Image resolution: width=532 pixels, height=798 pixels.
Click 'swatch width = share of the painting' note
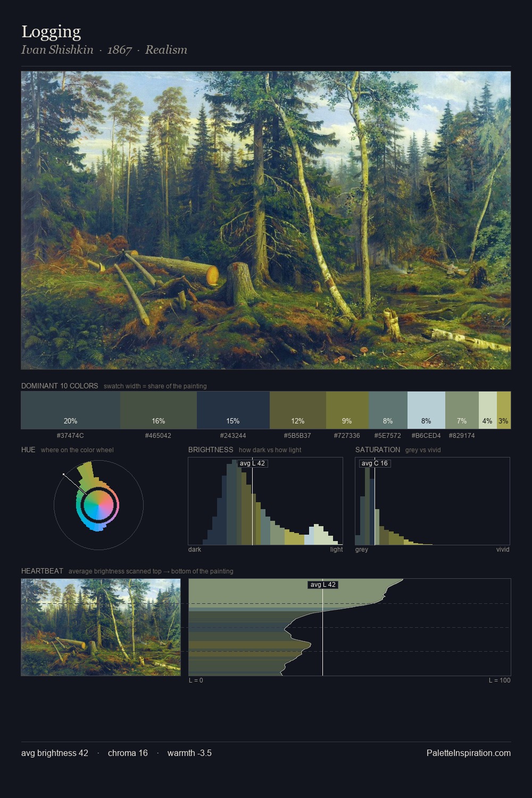(155, 386)
